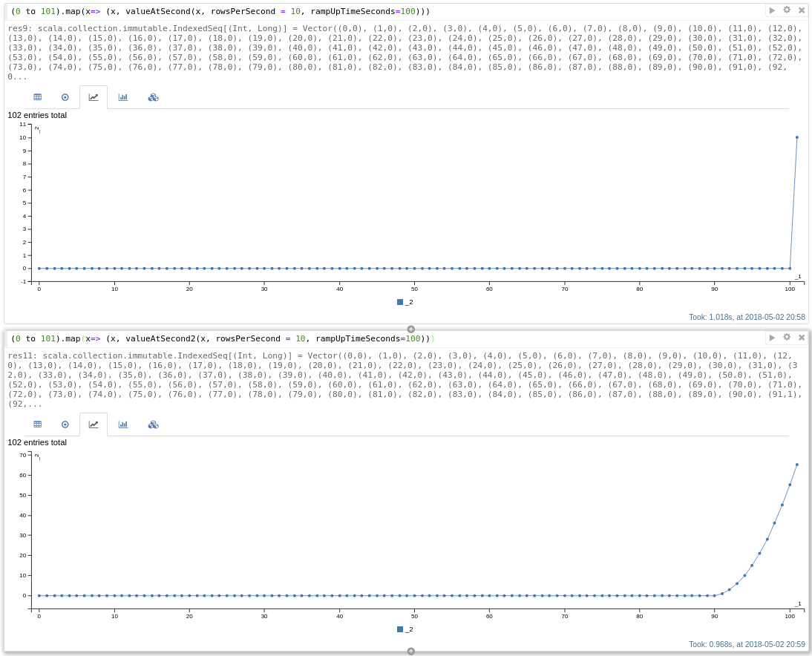This screenshot has height=656, width=812.
Task: Click 'Took: 0.968s' timestamp text
Action: 747,644
